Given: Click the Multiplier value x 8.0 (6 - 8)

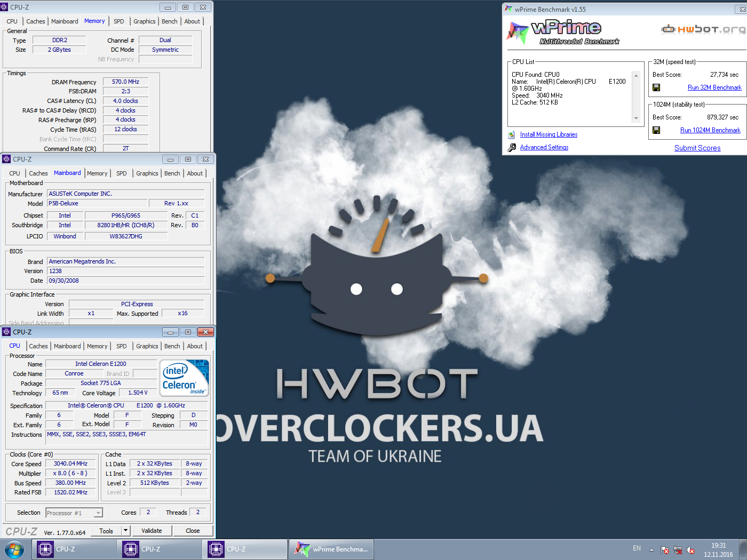Looking at the screenshot, I should pos(70,473).
